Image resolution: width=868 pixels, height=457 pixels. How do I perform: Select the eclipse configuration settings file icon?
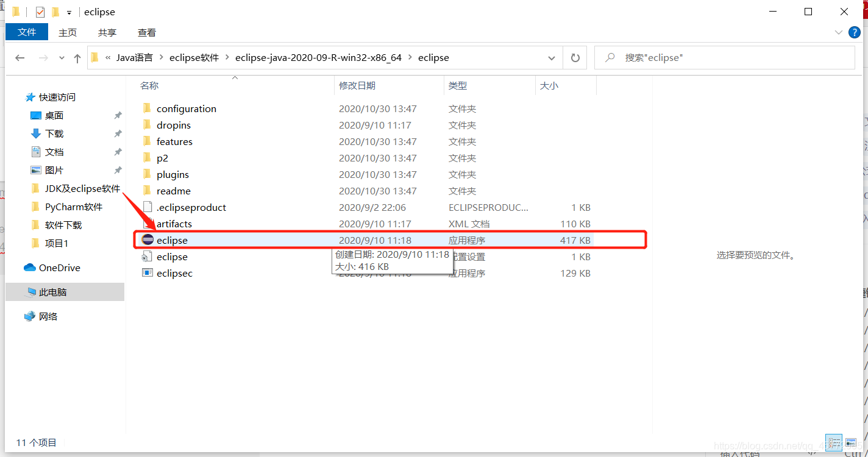(146, 257)
